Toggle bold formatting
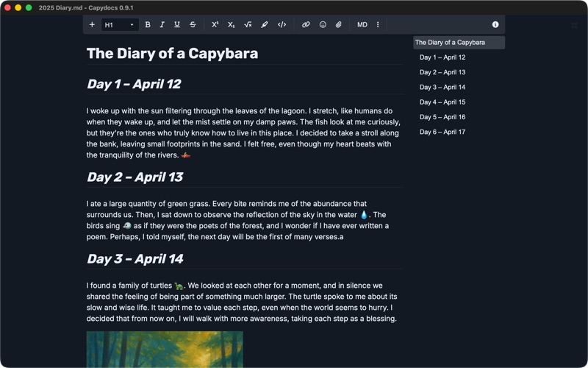This screenshot has height=368, width=588. tap(148, 25)
